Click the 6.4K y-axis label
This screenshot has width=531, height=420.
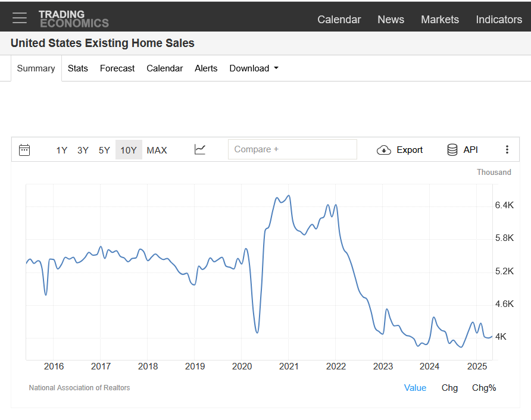tap(504, 205)
